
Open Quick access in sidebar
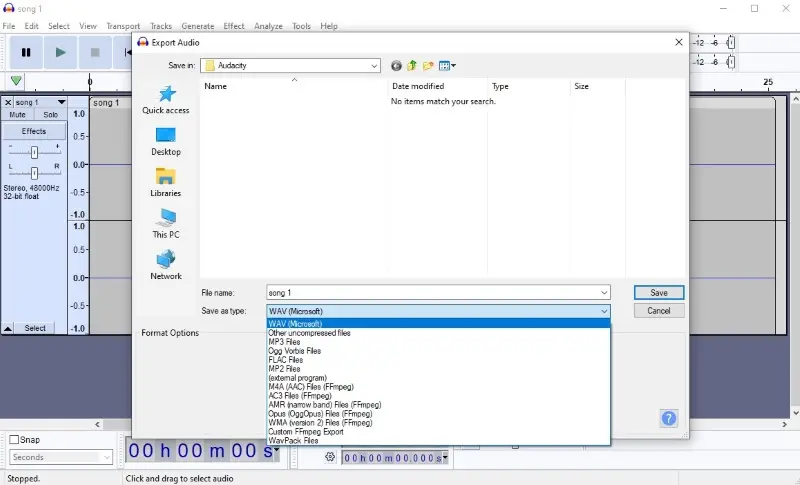pos(166,100)
